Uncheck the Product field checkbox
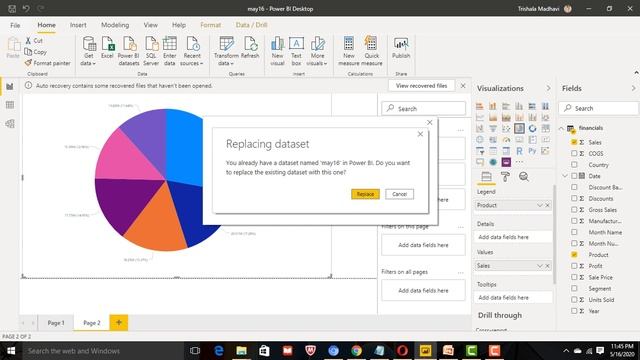Viewport: 640px width, 360px height. tap(574, 255)
